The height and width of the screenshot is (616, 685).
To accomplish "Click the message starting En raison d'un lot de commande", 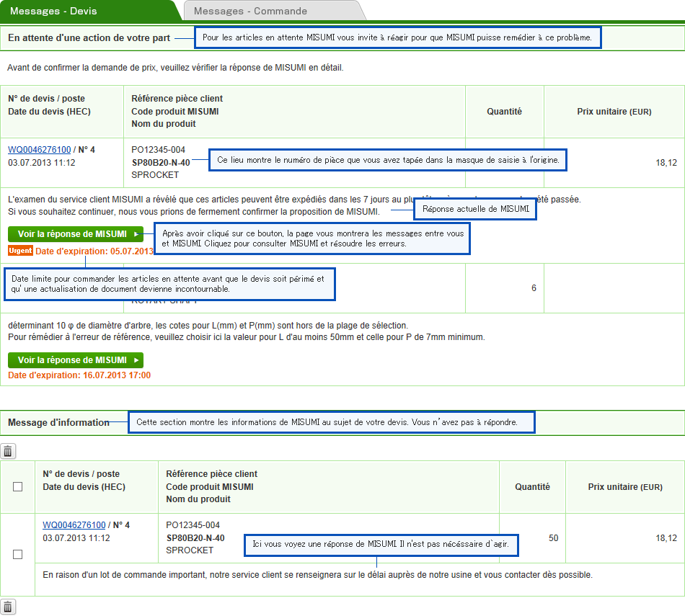I will click(x=317, y=575).
